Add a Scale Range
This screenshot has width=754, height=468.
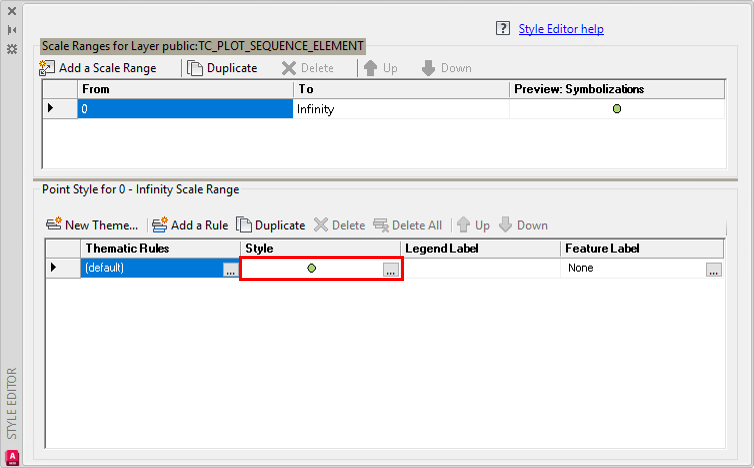coord(98,68)
